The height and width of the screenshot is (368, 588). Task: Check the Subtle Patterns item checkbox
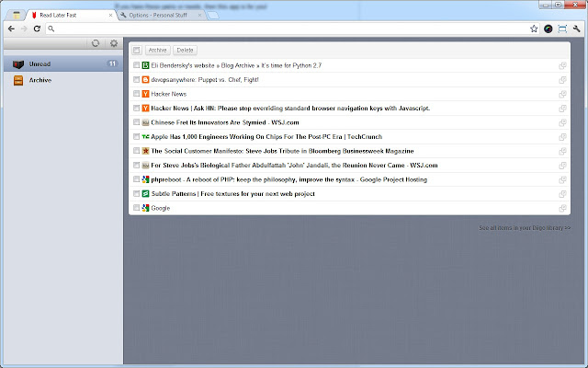tap(136, 193)
